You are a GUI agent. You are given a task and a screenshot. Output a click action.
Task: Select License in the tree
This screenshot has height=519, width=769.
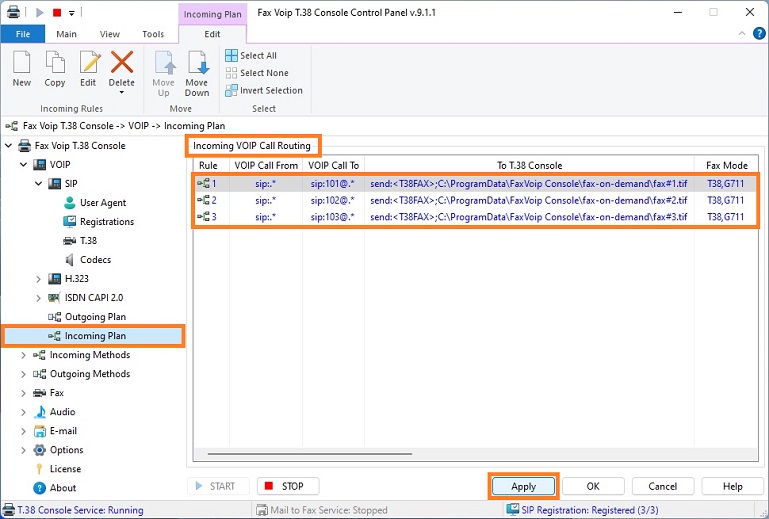tap(58, 469)
